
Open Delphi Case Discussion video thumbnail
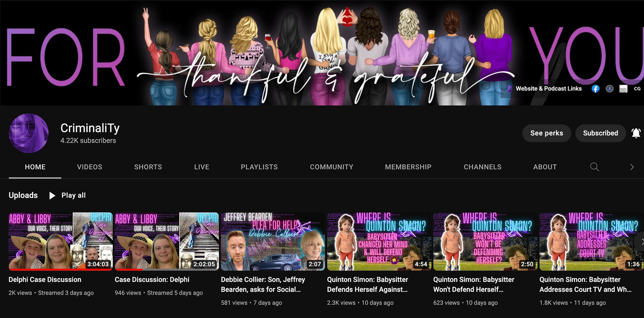(x=60, y=241)
